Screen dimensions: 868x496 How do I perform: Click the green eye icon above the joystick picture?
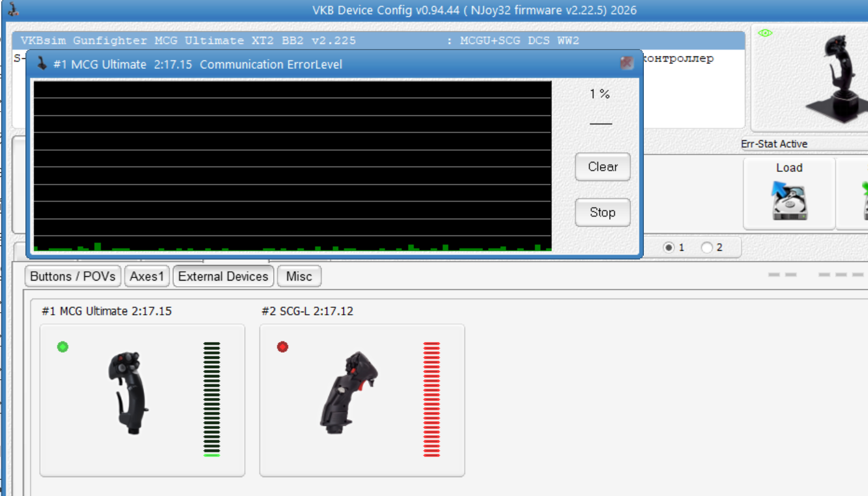[765, 33]
